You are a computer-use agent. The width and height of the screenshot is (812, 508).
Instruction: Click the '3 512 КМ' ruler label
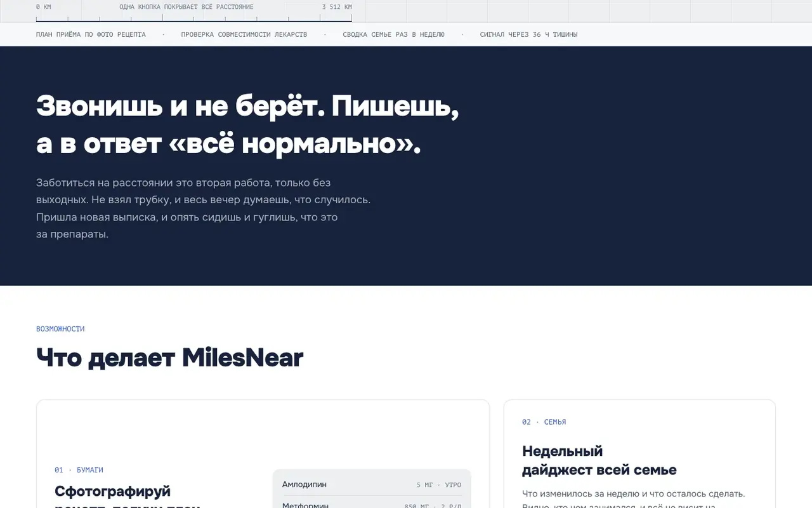337,7
